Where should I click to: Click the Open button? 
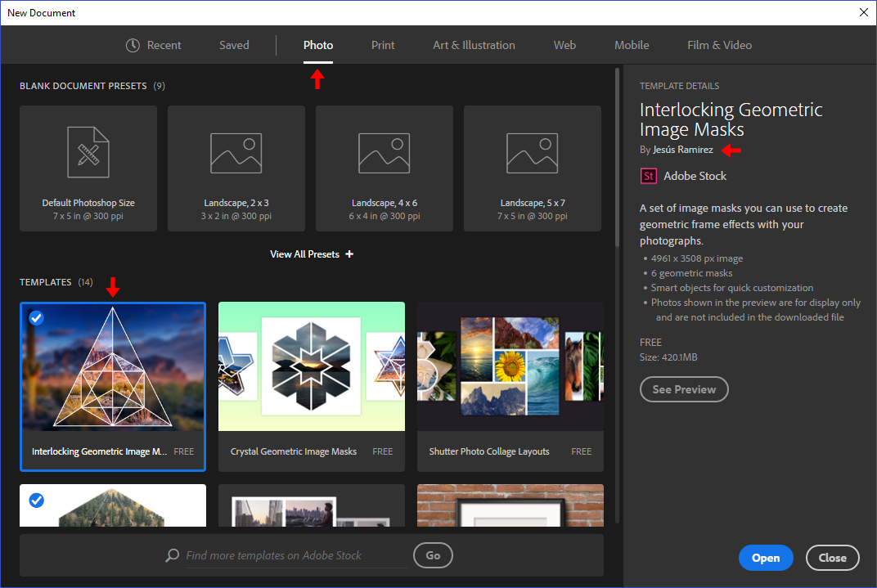pos(766,558)
